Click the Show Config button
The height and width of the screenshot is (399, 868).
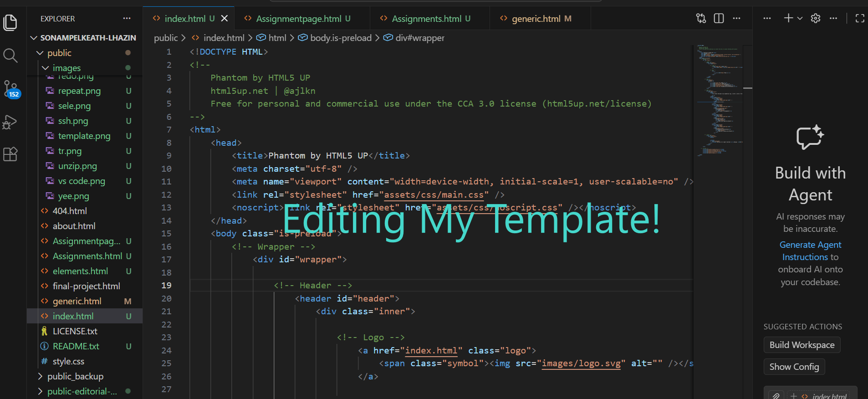[x=794, y=367]
